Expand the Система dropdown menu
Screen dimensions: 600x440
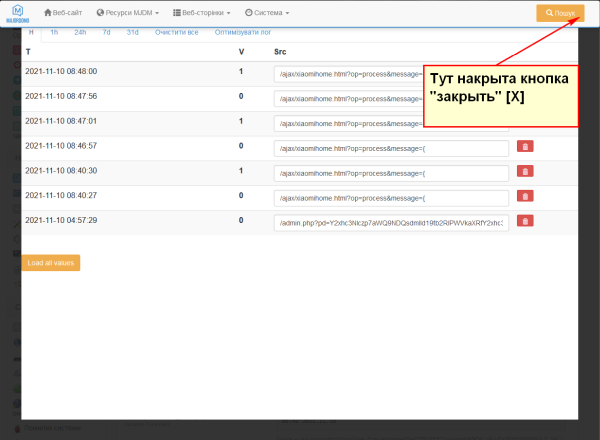pos(267,13)
